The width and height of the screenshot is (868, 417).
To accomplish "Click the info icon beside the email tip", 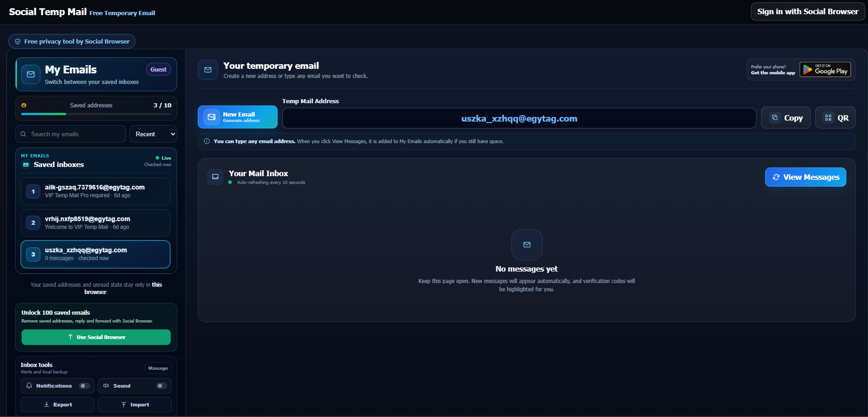I will [x=207, y=141].
